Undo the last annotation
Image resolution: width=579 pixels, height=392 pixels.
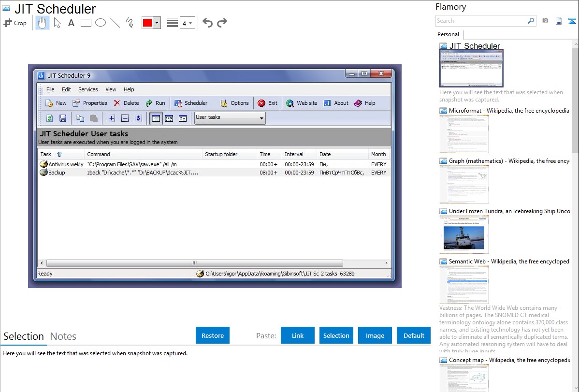(207, 23)
